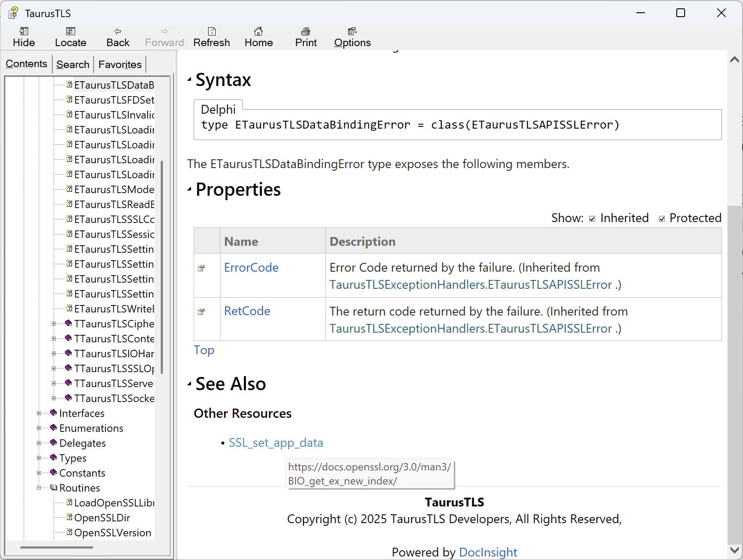Toggle the Inherited checkbox
This screenshot has width=743, height=560.
coord(592,219)
